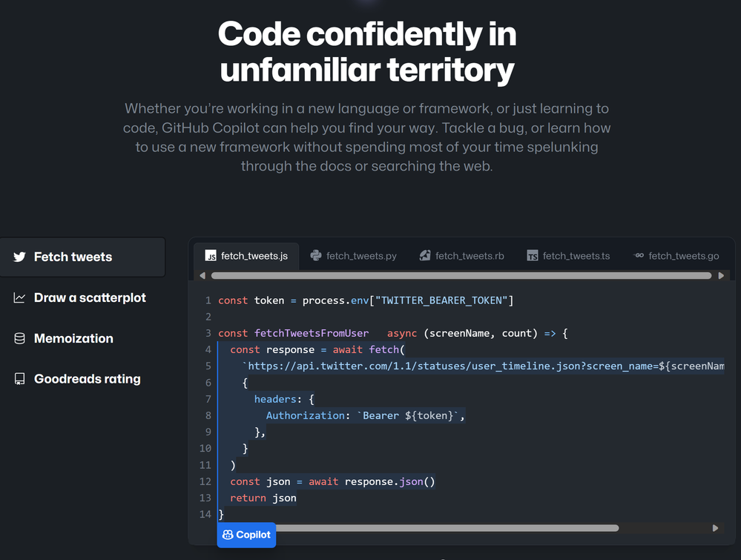Image resolution: width=741 pixels, height=560 pixels.
Task: Click "return json" on line 13
Action: [263, 498]
